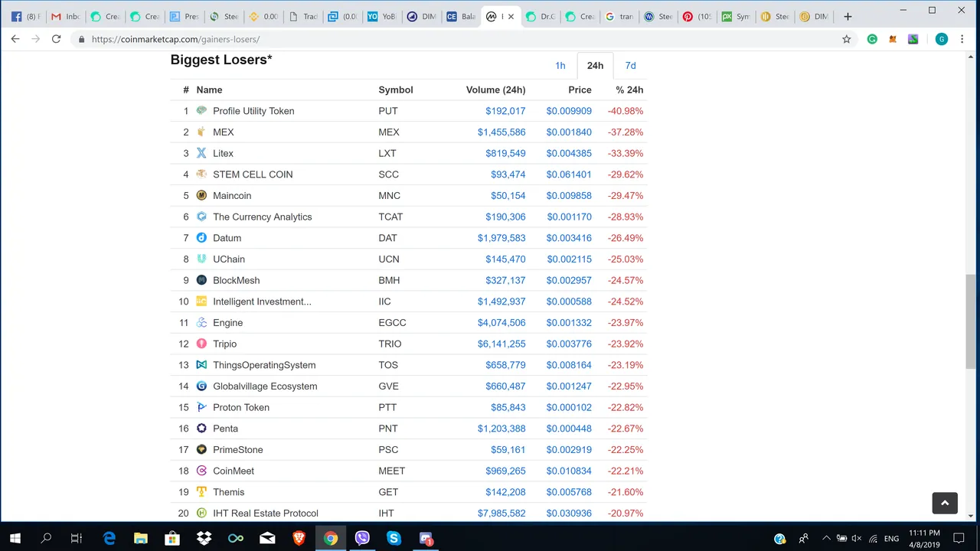
Task: Select the 24h time range tab
Action: click(x=595, y=66)
